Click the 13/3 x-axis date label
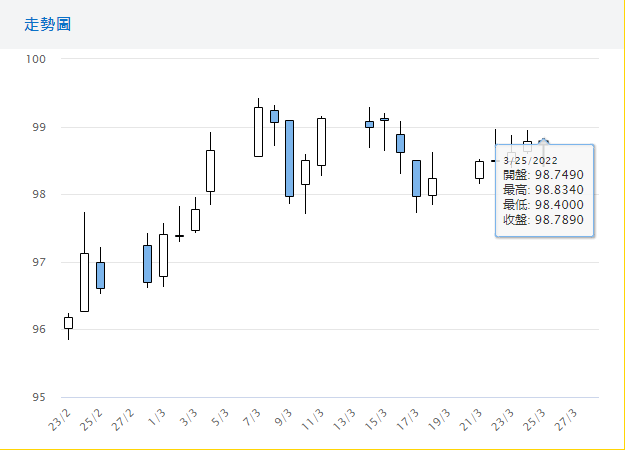The height and width of the screenshot is (450, 626). pos(347,415)
